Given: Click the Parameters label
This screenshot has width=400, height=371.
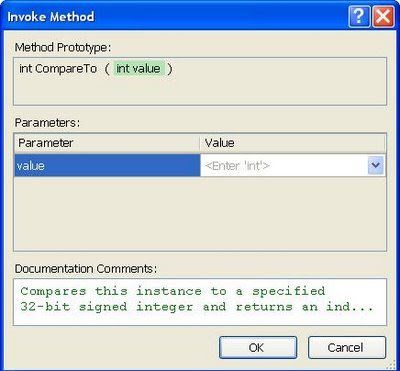Looking at the screenshot, I should [47, 123].
